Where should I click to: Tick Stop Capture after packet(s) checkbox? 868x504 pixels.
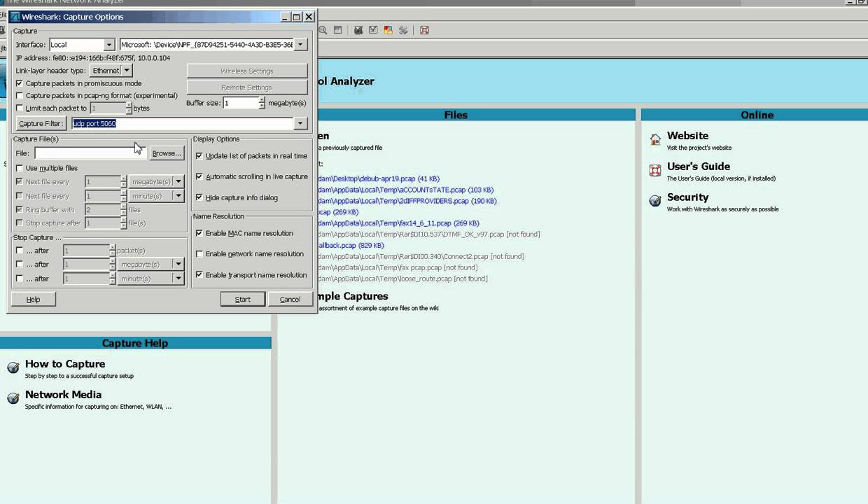20,251
